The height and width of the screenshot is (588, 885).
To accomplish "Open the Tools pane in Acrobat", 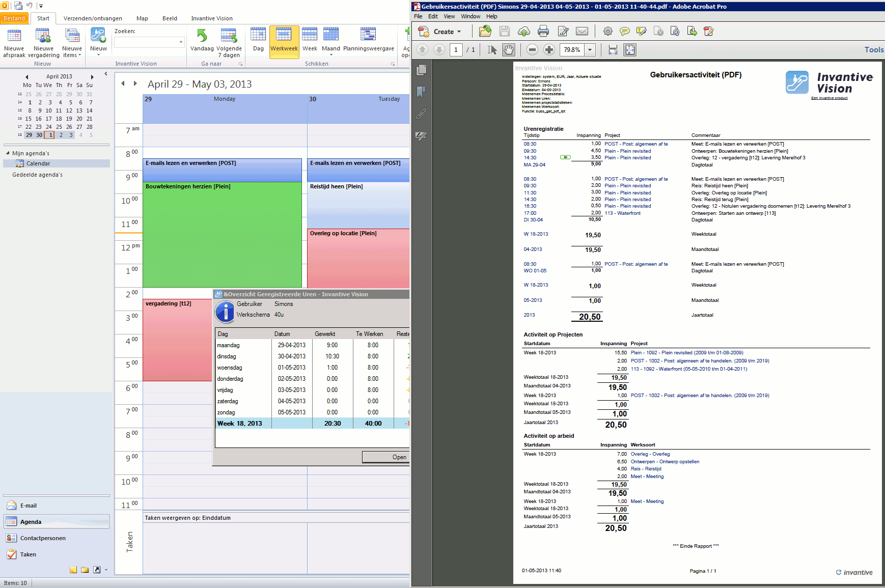I will [874, 50].
